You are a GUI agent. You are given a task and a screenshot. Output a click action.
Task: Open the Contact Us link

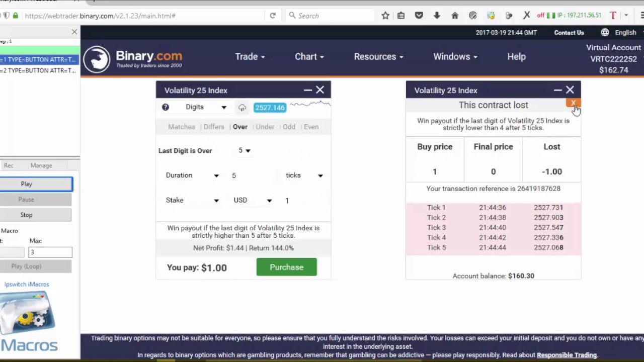point(569,33)
